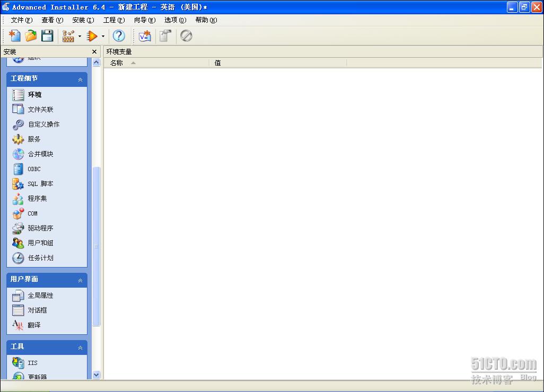Click the 对话框 label in sidebar
This screenshot has height=392, width=544.
[x=38, y=310]
